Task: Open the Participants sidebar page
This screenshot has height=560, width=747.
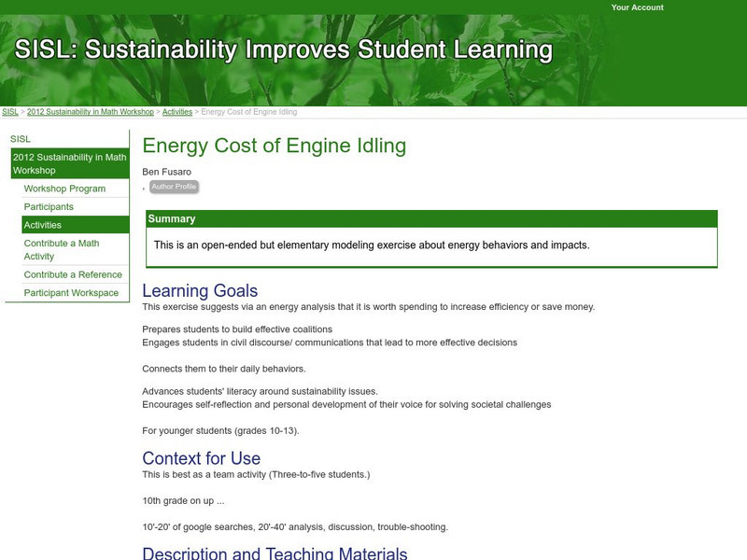Action: (50, 206)
